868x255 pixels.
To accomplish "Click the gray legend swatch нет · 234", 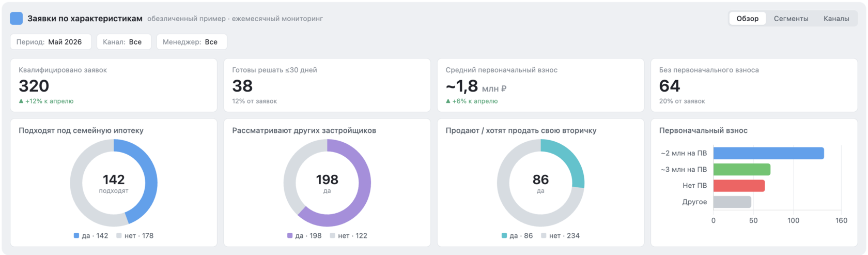I will [544, 235].
